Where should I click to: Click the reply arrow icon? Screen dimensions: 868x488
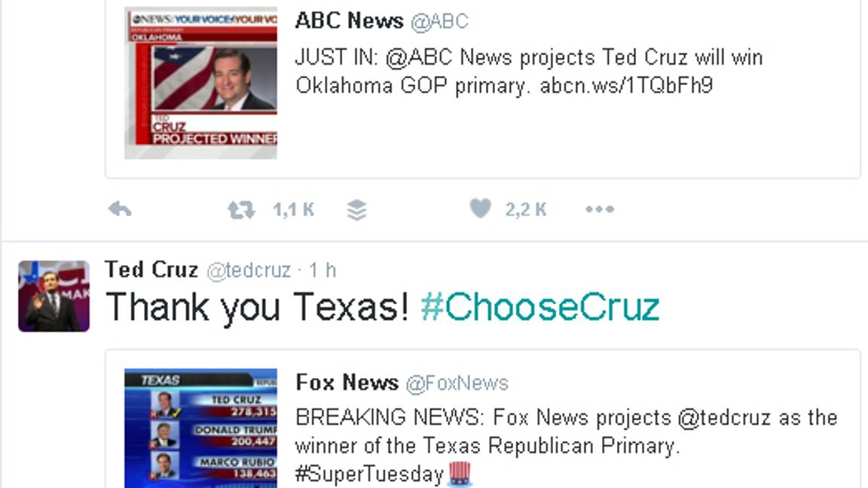tap(120, 209)
